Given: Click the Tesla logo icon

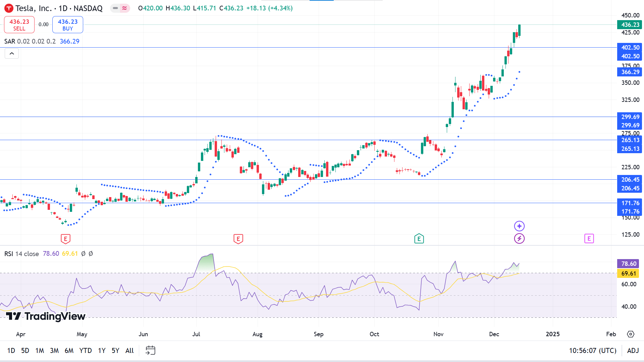Looking at the screenshot, I should tap(9, 8).
